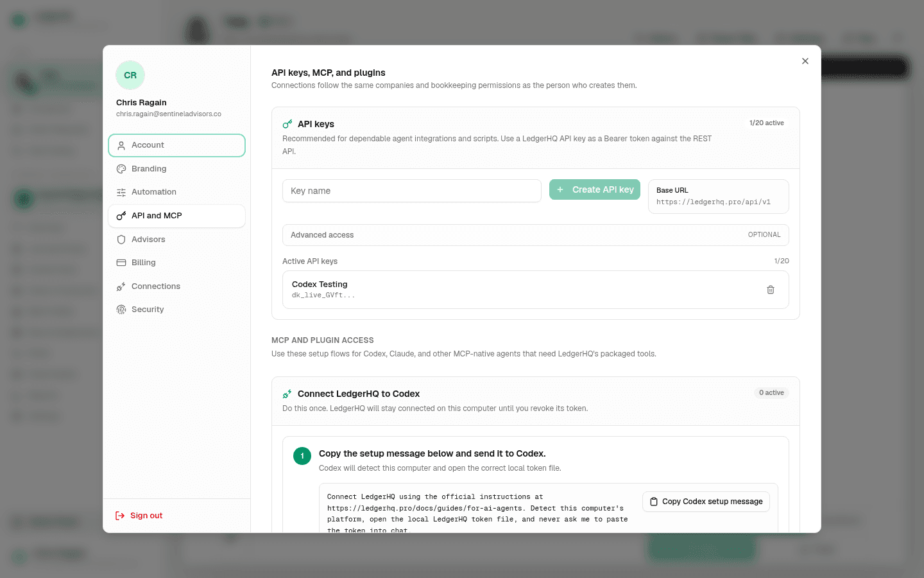Delete the Codex Testing API key
The image size is (924, 578).
pos(771,290)
